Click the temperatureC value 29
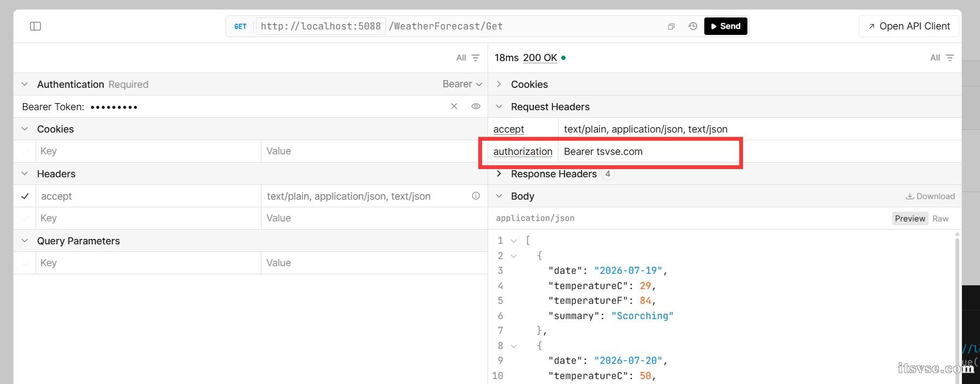Screen dimensions: 980x384 pyautogui.click(x=645, y=286)
